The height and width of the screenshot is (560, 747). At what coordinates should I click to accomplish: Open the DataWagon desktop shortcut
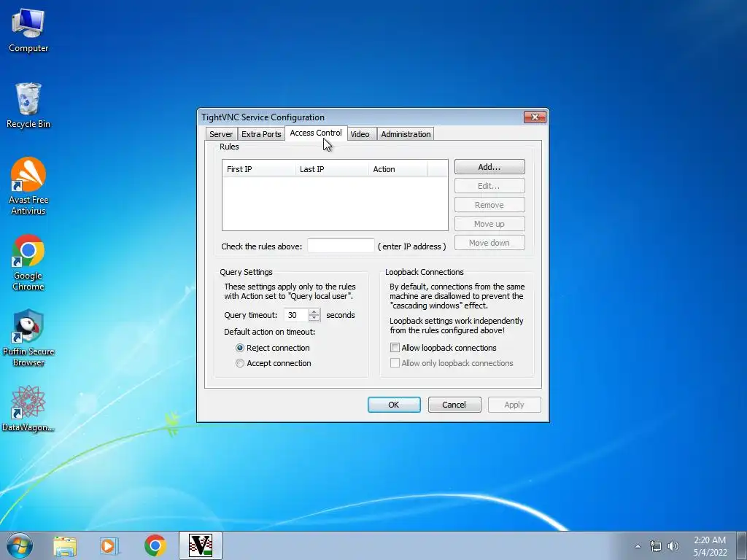tap(28, 408)
